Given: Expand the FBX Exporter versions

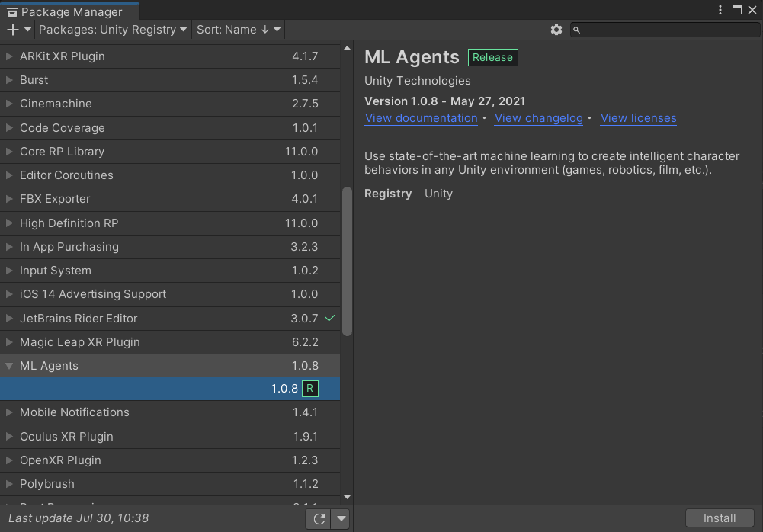Looking at the screenshot, I should pyautogui.click(x=8, y=199).
